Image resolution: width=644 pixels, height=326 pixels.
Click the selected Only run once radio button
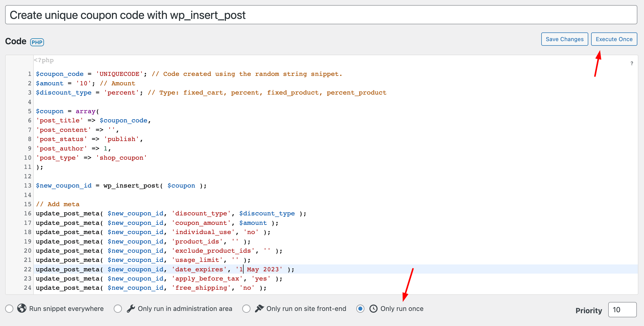coord(360,308)
